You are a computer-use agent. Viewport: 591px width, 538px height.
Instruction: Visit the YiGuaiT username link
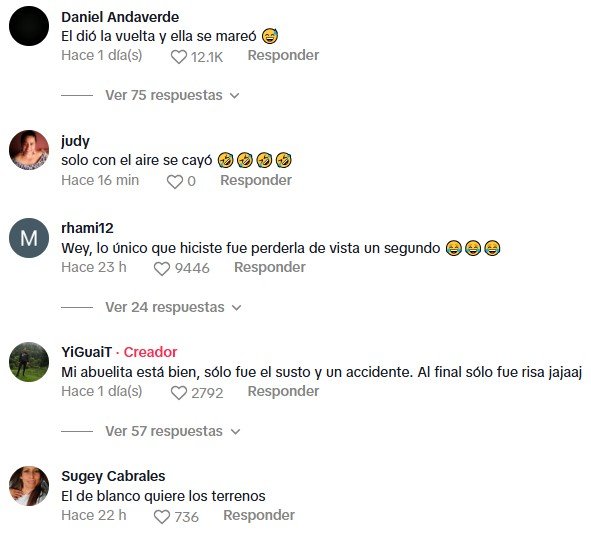click(x=87, y=352)
